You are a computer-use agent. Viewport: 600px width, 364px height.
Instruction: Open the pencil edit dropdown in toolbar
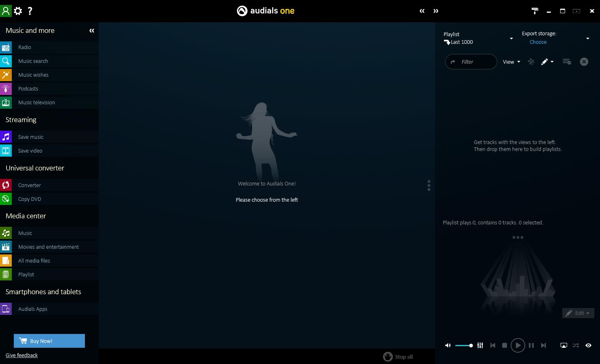click(547, 62)
